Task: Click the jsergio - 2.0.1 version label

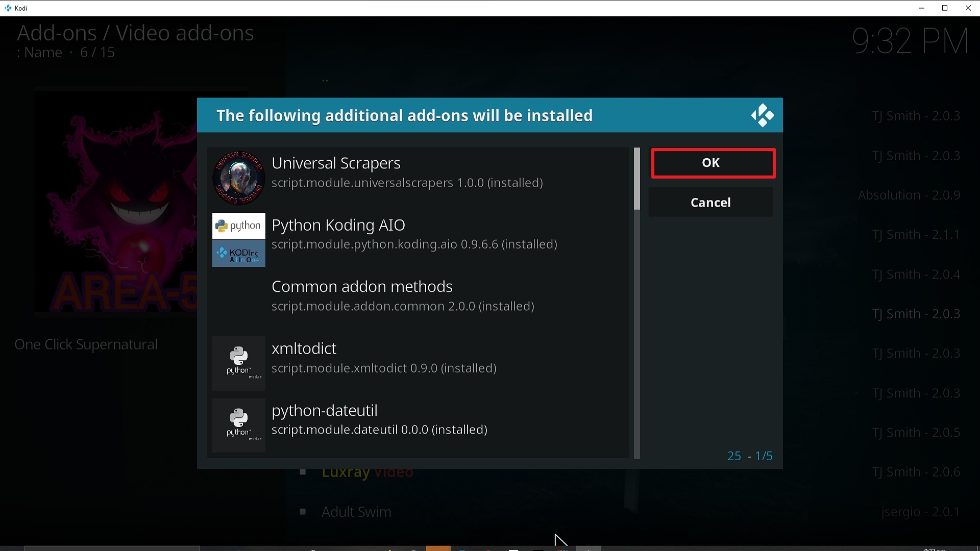Action: tap(921, 512)
